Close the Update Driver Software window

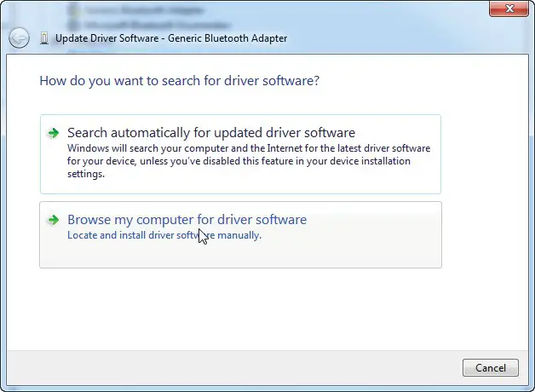[509, 9]
